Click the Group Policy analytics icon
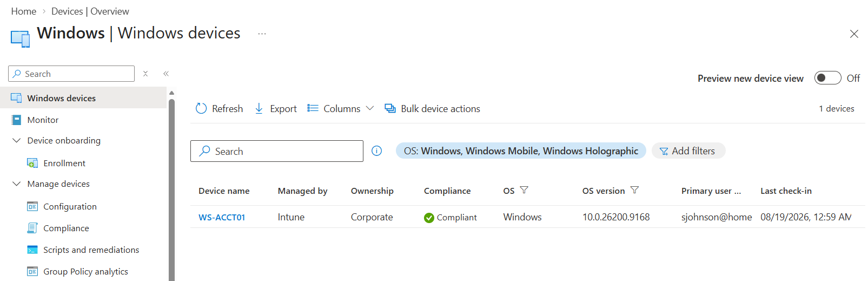Image resolution: width=868 pixels, height=281 pixels. click(32, 271)
